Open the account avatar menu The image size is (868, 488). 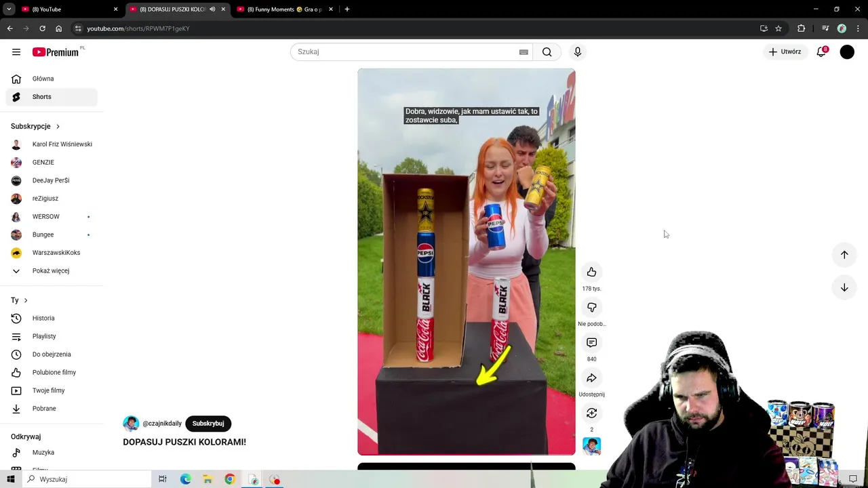point(847,52)
